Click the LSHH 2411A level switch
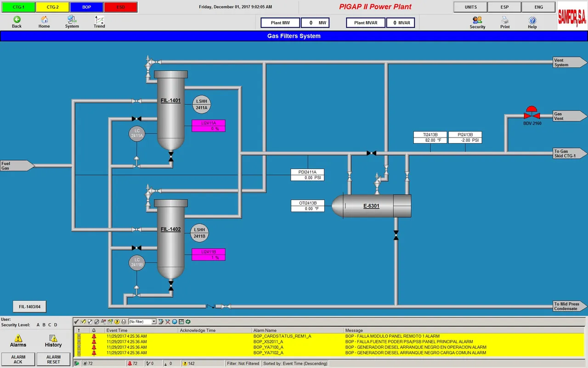588x368 pixels. 202,104
